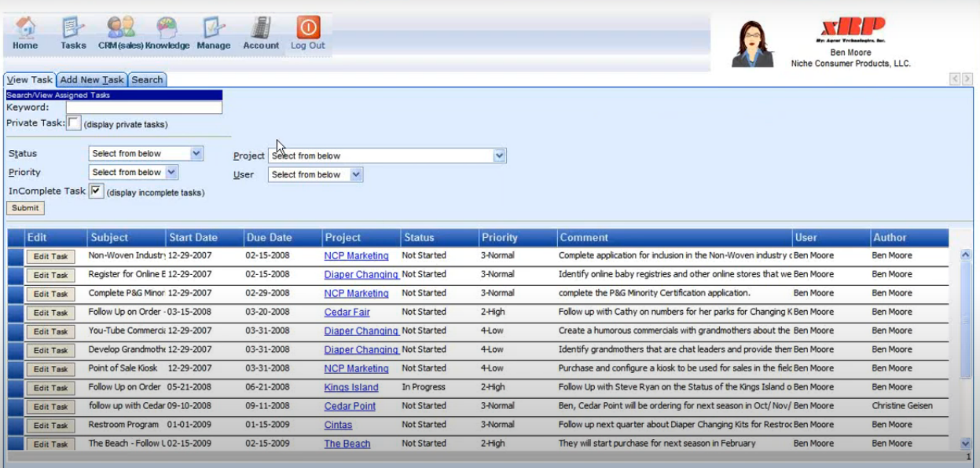Image resolution: width=980 pixels, height=468 pixels.
Task: Click the Keyword input field
Action: pos(144,108)
